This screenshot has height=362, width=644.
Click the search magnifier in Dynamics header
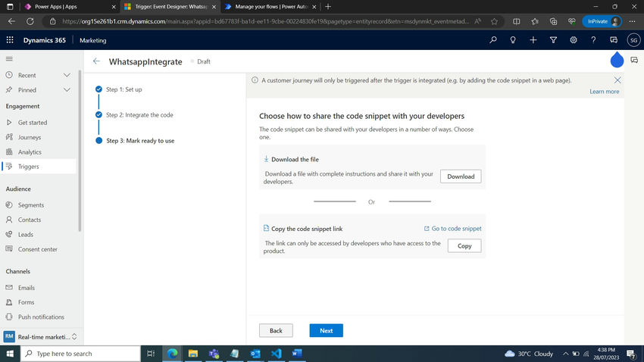(493, 40)
